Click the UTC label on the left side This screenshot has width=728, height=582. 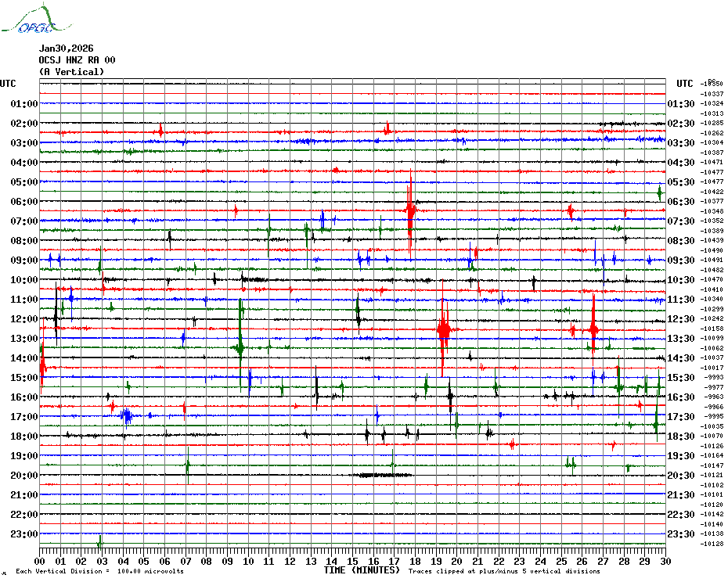[8, 84]
